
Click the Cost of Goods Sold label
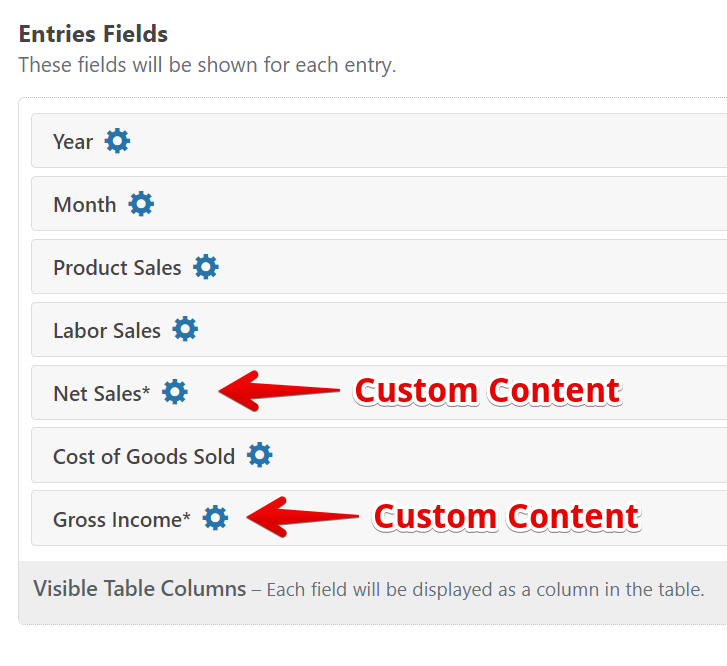click(144, 457)
